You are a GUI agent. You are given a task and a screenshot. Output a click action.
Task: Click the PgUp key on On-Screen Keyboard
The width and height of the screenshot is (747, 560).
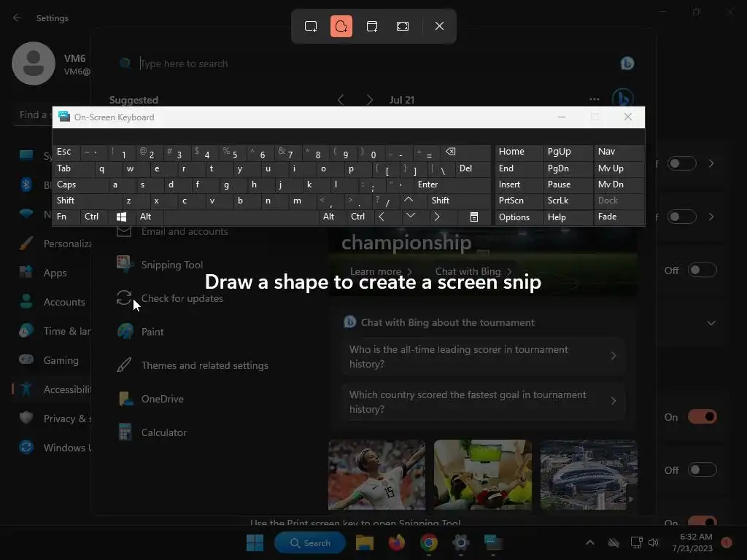[x=568, y=152]
